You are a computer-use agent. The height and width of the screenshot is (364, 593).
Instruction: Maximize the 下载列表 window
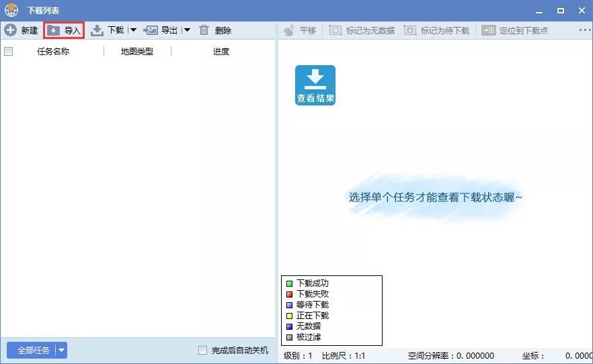(561, 11)
